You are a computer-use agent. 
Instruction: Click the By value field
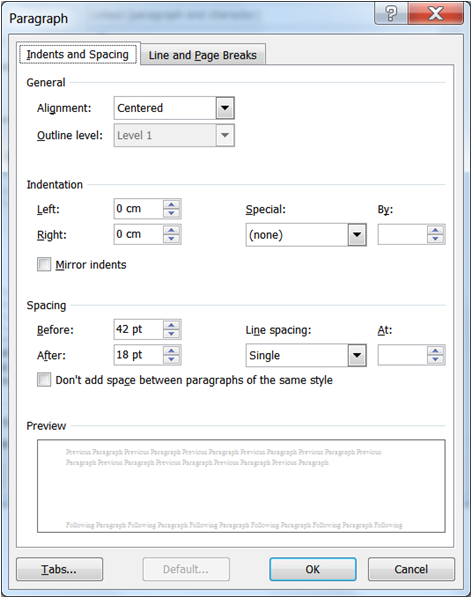pyautogui.click(x=402, y=235)
